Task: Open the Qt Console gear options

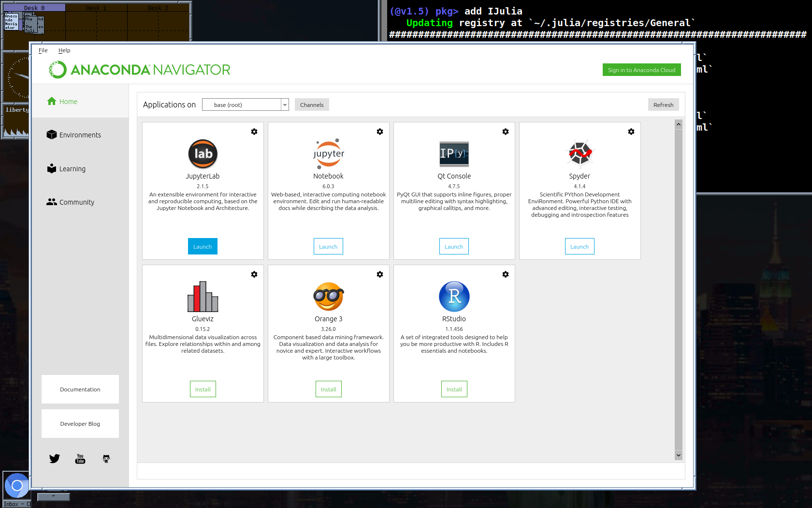Action: click(506, 132)
